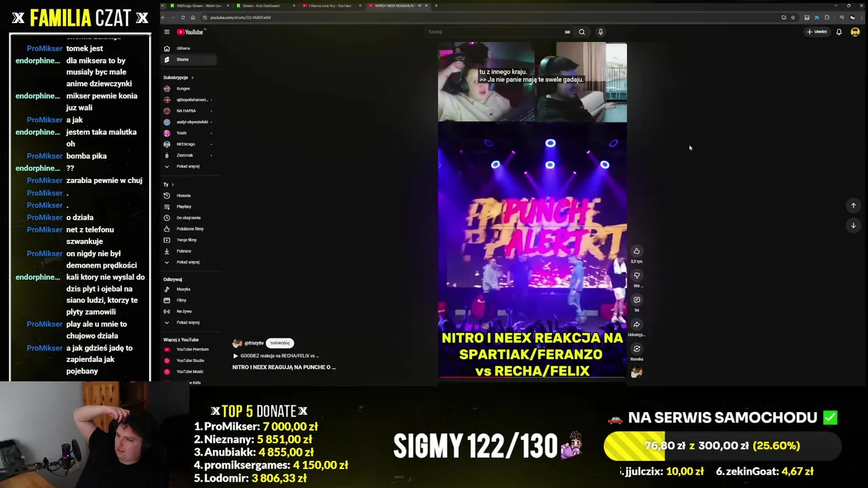The image size is (868, 488).
Task: Open the on-screen keyboard icon in search
Action: coord(568,32)
